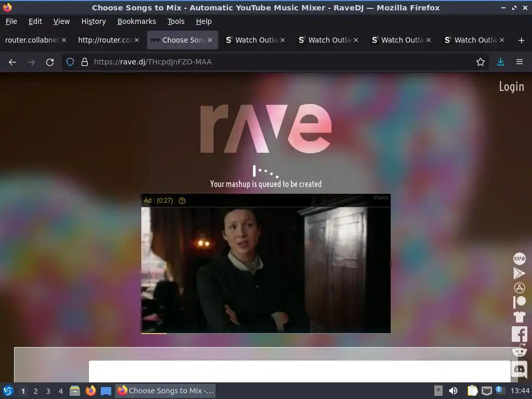532x399 pixels.
Task: Launch Firefox from taskbar launcher
Action: point(90,391)
